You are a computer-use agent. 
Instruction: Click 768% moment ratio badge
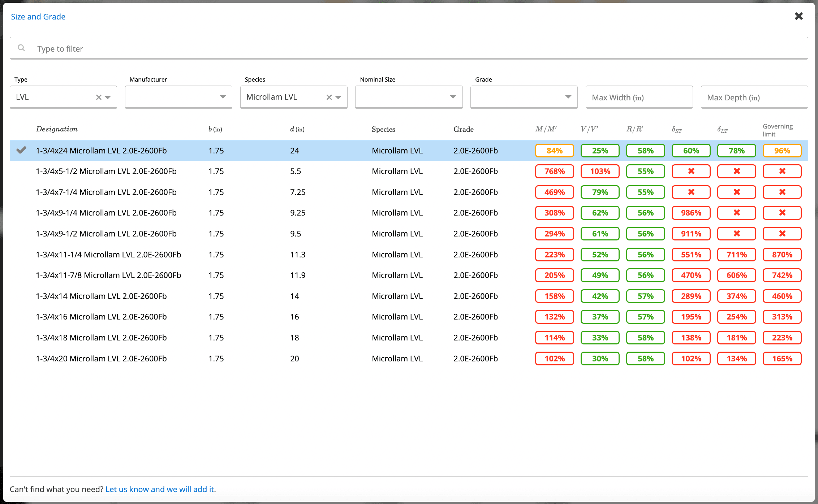pyautogui.click(x=554, y=171)
